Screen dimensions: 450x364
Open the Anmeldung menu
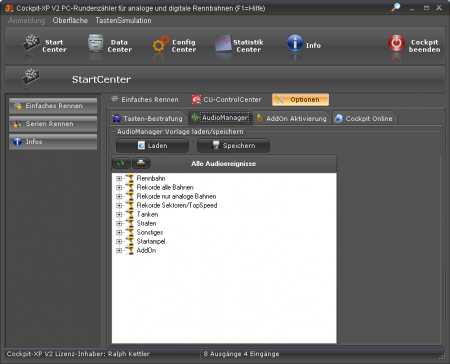point(27,20)
